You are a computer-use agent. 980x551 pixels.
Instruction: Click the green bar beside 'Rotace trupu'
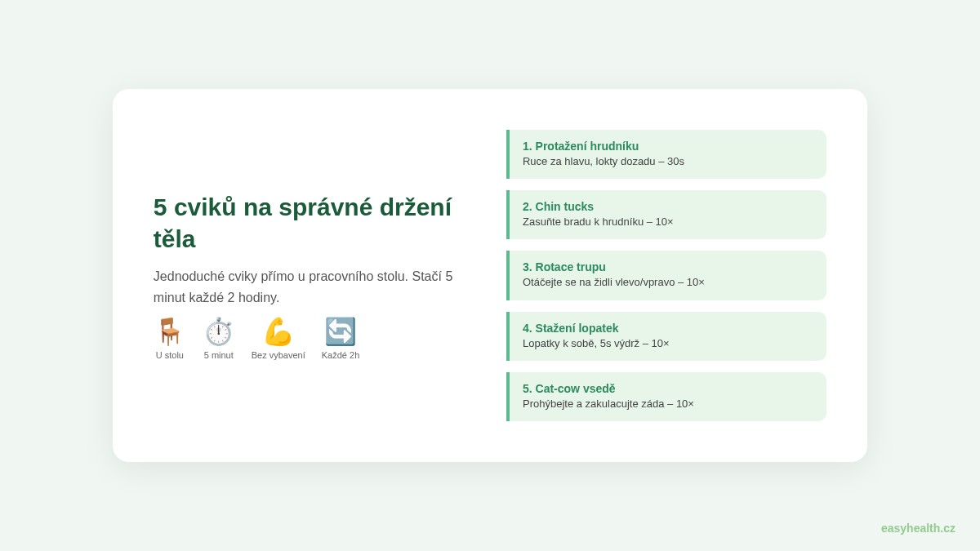click(508, 275)
